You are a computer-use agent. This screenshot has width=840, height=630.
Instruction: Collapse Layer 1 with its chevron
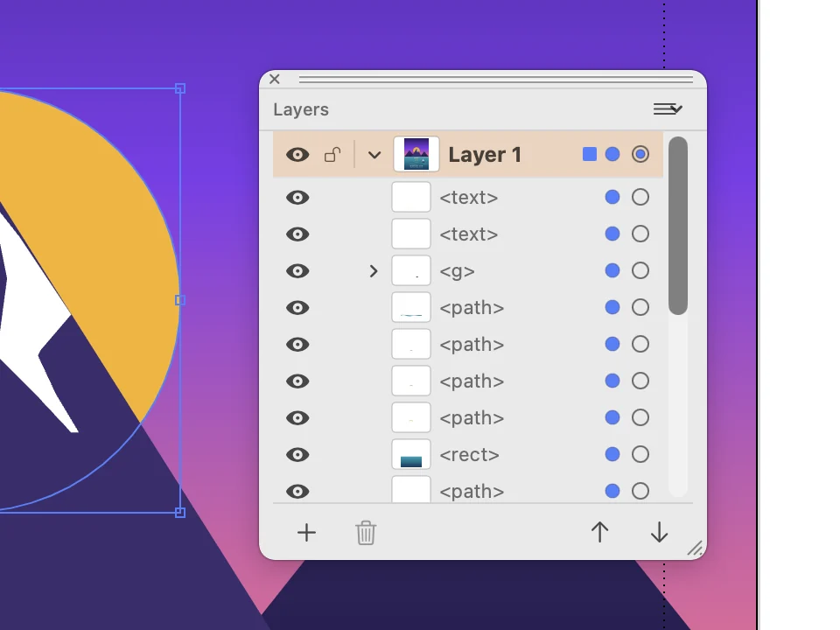pyautogui.click(x=374, y=156)
